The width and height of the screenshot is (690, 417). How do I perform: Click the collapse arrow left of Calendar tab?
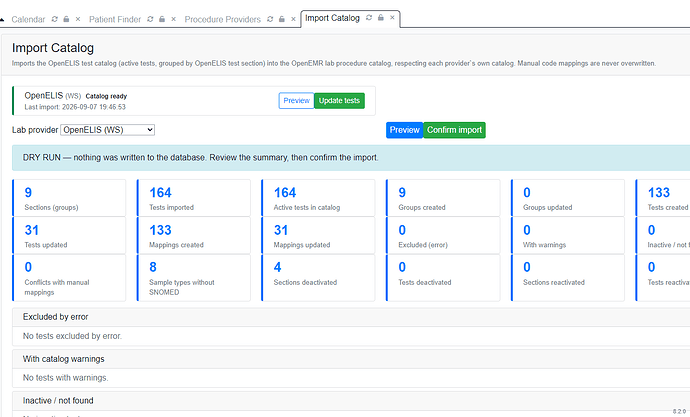pos(2,20)
